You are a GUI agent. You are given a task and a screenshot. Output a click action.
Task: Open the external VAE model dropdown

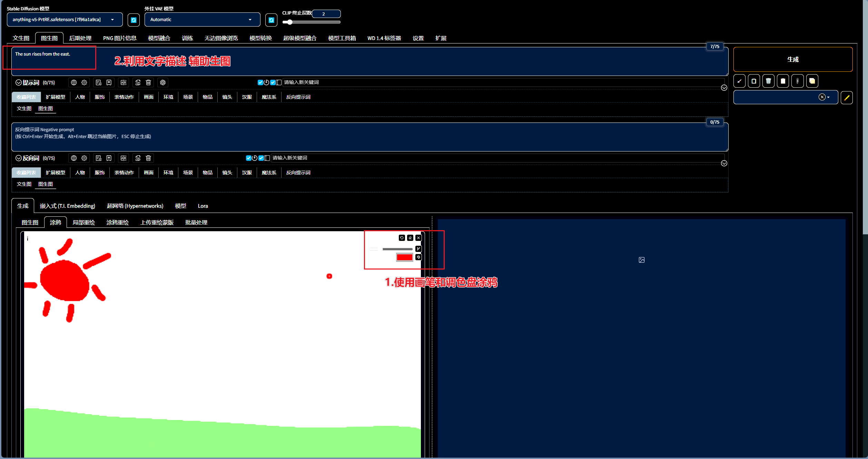click(x=202, y=20)
